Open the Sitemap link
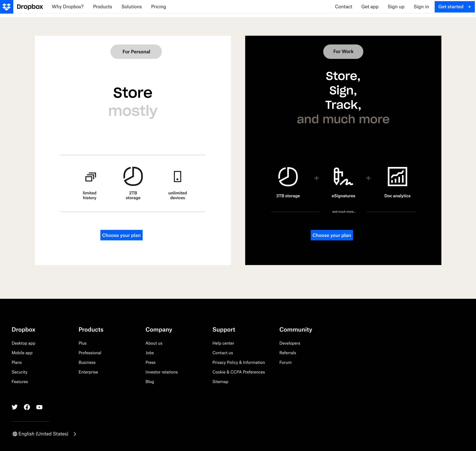 point(220,382)
